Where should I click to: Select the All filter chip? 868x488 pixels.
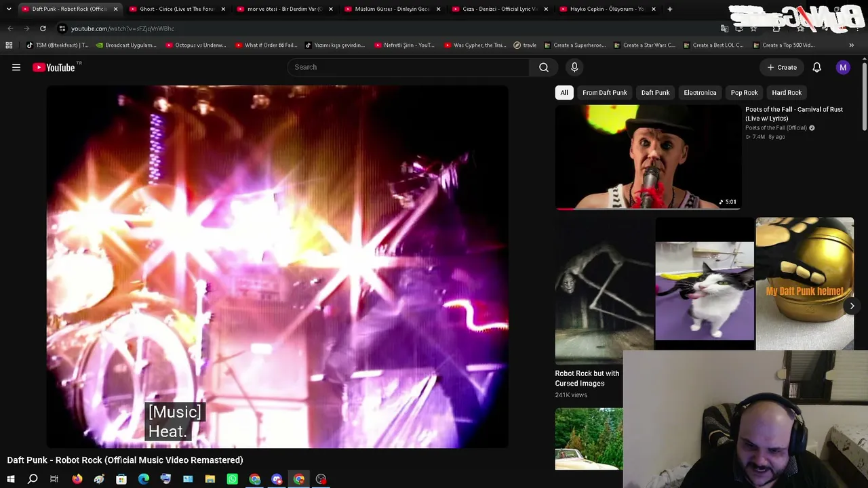564,92
